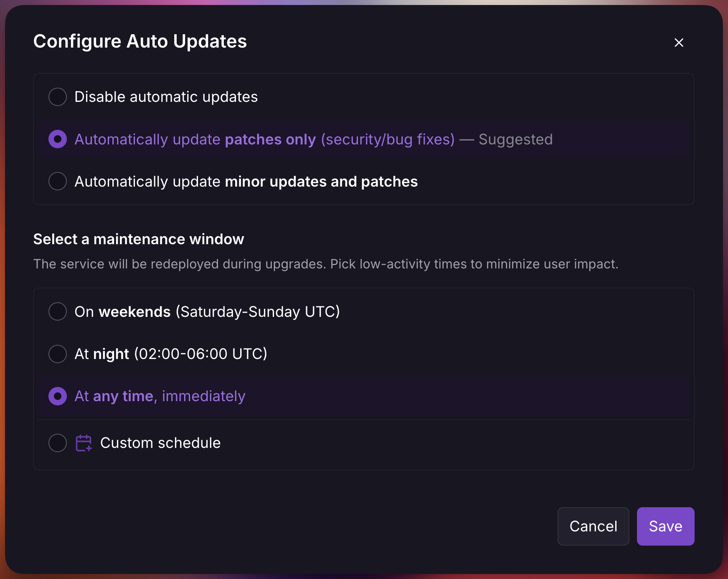Select Automatically update minor updates and patches
Viewport: 728px width, 579px height.
click(57, 181)
